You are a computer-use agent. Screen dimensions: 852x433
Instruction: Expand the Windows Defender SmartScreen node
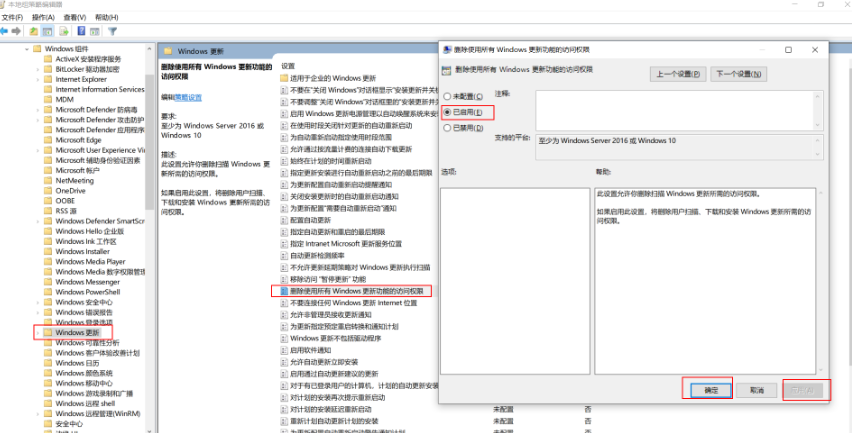point(37,221)
